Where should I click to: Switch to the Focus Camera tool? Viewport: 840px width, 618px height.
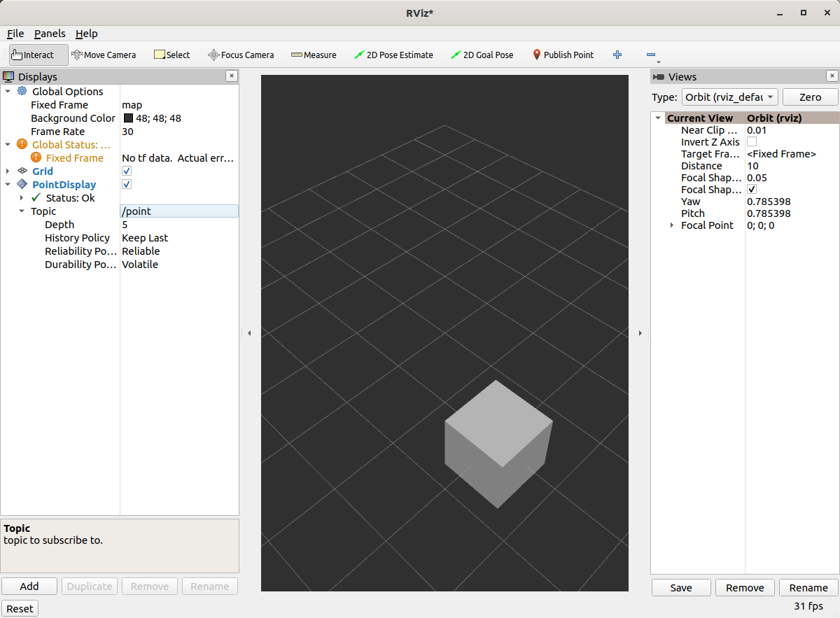pyautogui.click(x=241, y=55)
